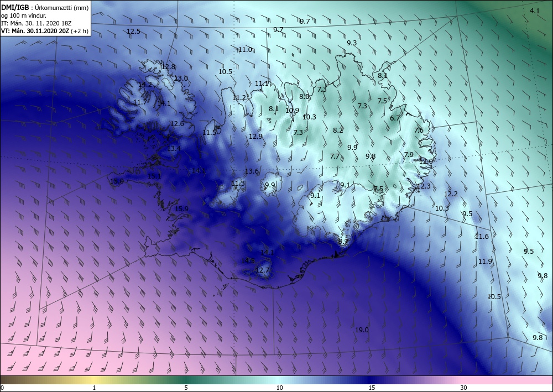Click the map value '12.3'
Viewport: 553px width, 392px height.
pyautogui.click(x=424, y=186)
